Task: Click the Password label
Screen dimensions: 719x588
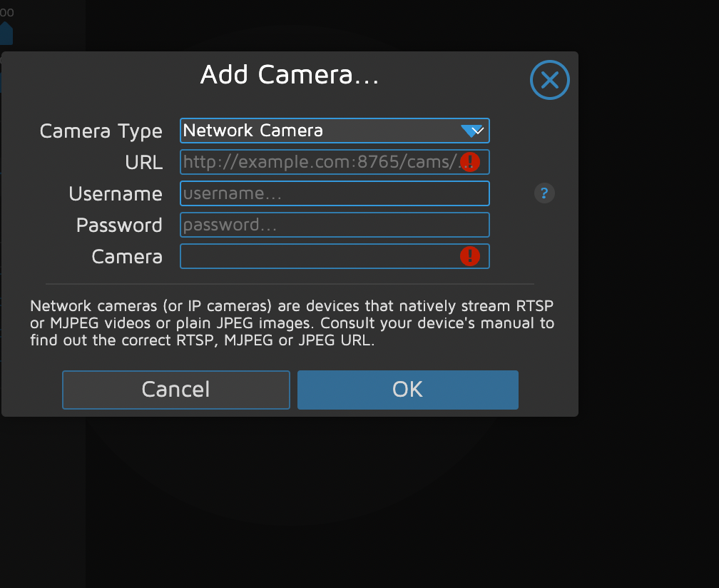Action: 119,225
